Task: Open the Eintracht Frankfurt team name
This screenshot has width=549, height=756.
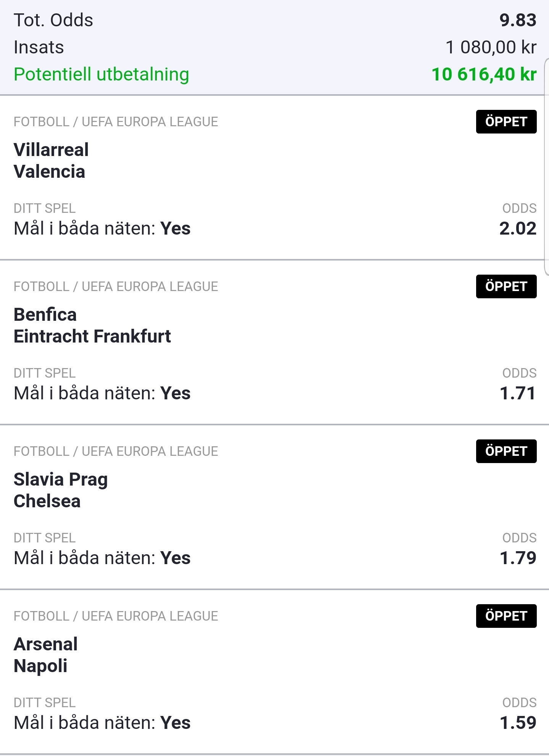Action: tap(92, 336)
